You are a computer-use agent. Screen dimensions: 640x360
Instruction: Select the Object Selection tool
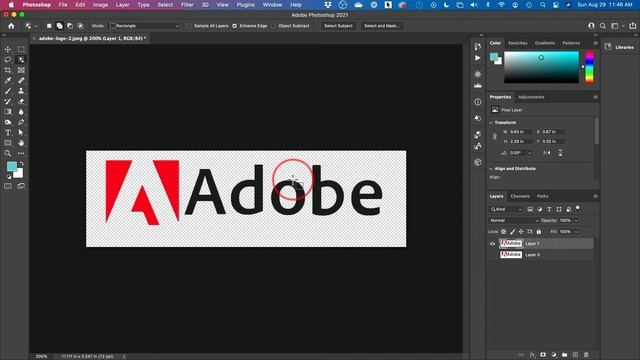pyautogui.click(x=21, y=60)
